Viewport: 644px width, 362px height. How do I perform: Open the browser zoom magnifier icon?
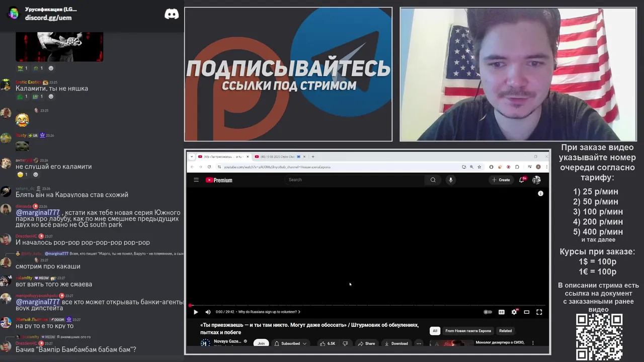tap(471, 167)
